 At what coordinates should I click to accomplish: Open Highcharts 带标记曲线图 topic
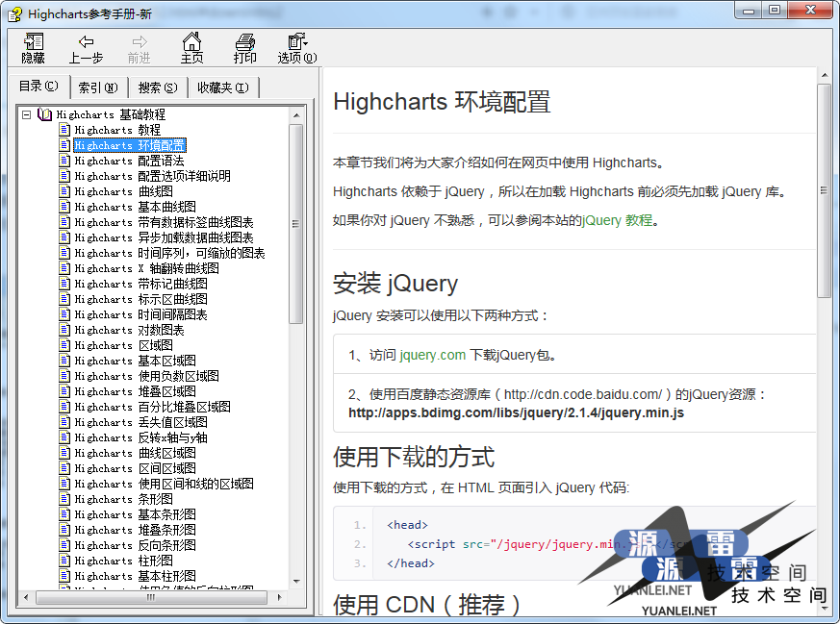tap(140, 284)
